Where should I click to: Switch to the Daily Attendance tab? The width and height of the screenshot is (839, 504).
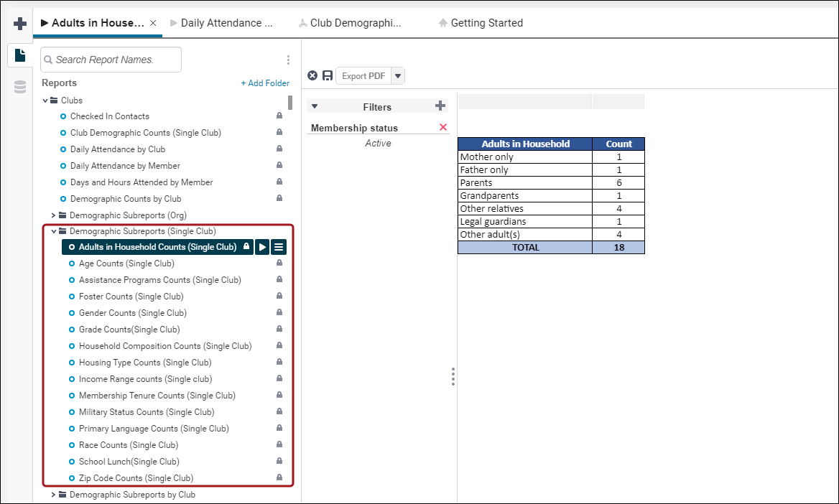(221, 23)
